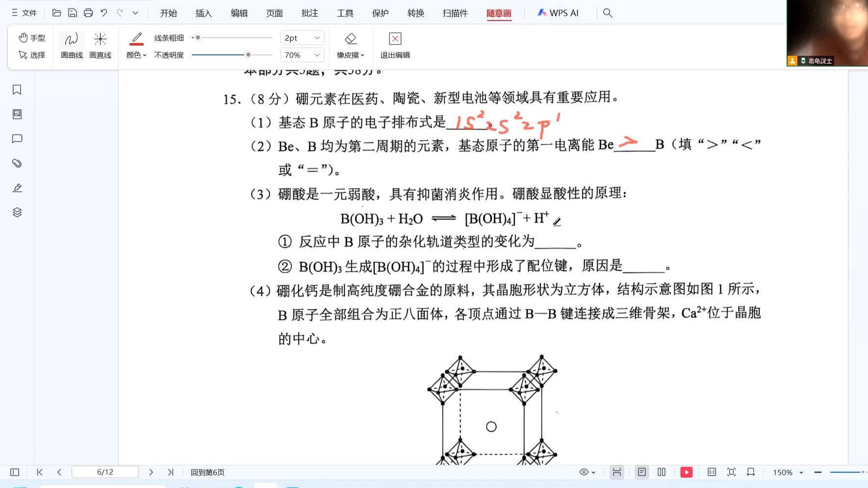Toggle single page view mode
868x488 pixels.
641,472
